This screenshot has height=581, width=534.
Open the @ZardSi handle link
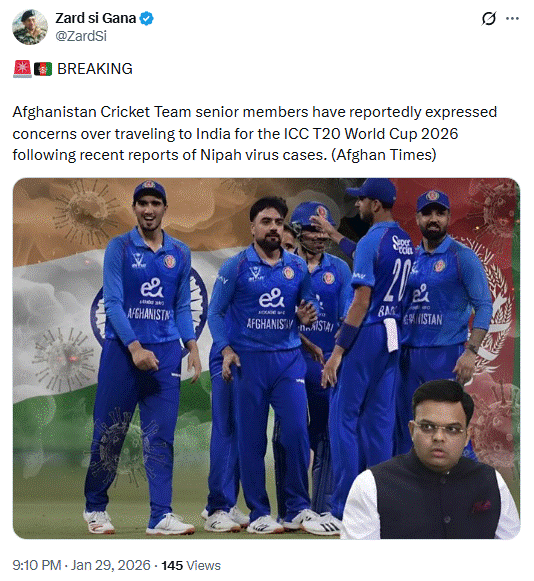pyautogui.click(x=81, y=36)
